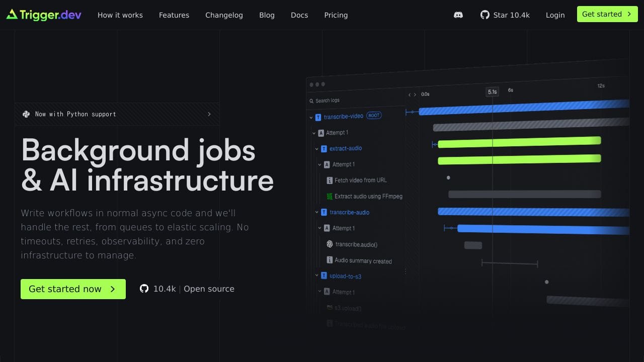Go to the Changelog page

pos(224,15)
